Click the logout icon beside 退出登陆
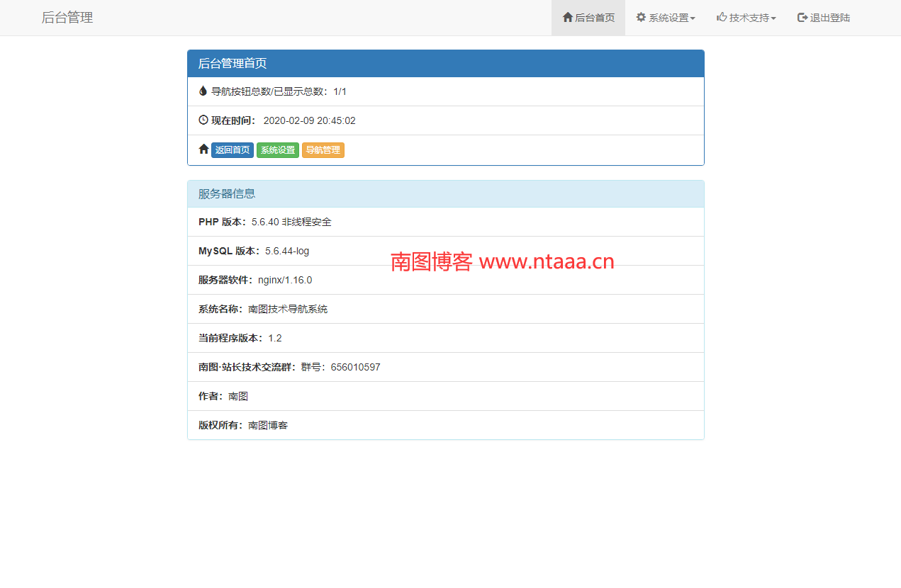 tap(802, 18)
